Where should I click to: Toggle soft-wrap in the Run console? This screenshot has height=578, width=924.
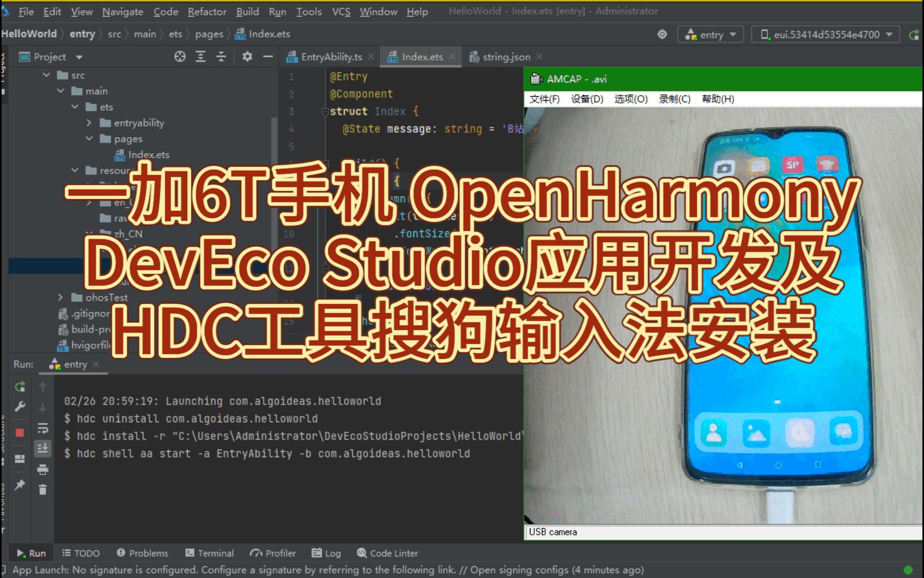point(43,428)
